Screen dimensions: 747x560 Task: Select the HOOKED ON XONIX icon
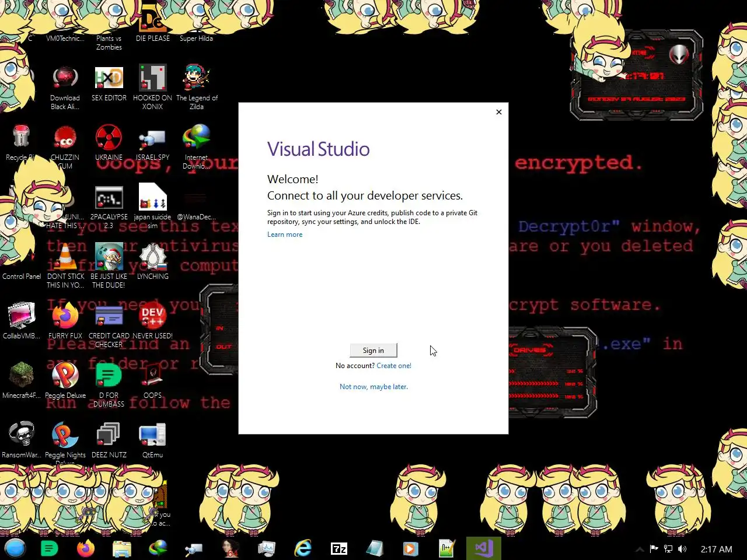(153, 87)
